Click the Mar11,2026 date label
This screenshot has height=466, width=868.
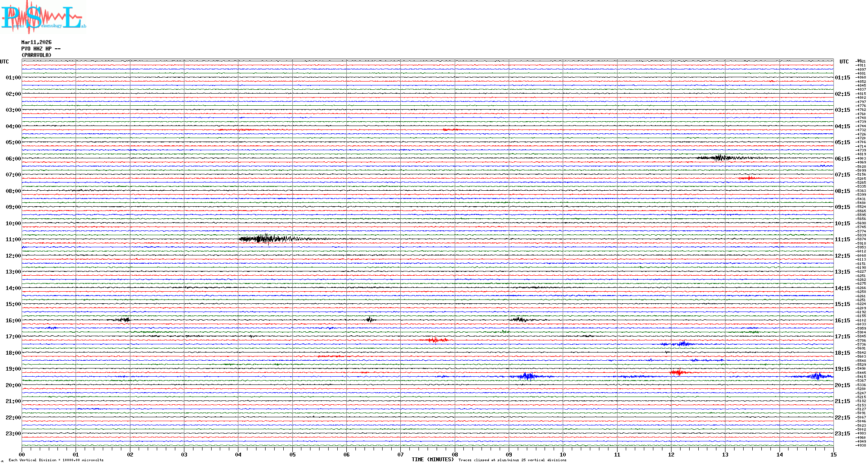point(36,42)
